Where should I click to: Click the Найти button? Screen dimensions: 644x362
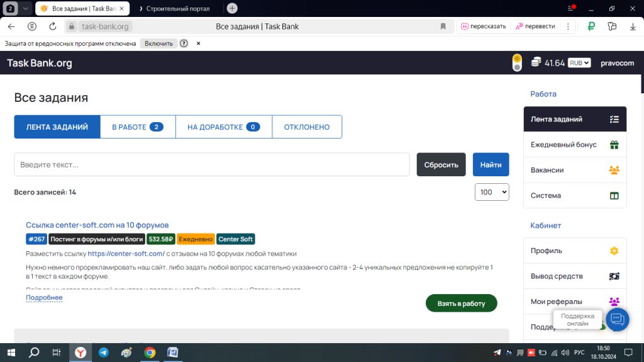point(491,164)
